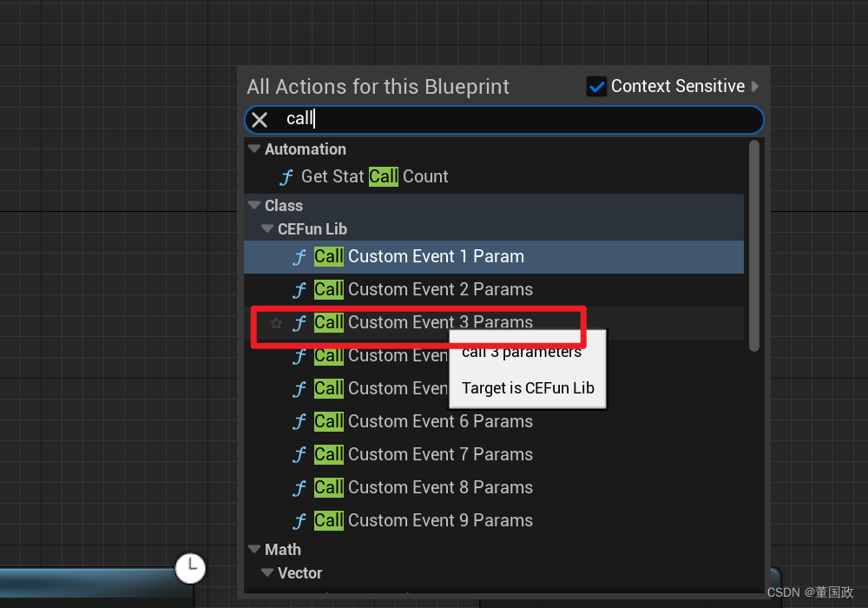Click the clock icon at bottom left

[x=191, y=568]
